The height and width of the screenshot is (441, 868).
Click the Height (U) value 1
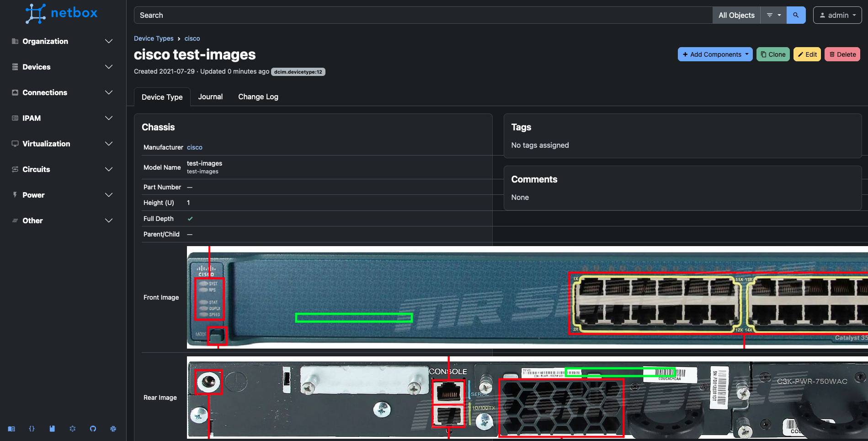point(188,203)
